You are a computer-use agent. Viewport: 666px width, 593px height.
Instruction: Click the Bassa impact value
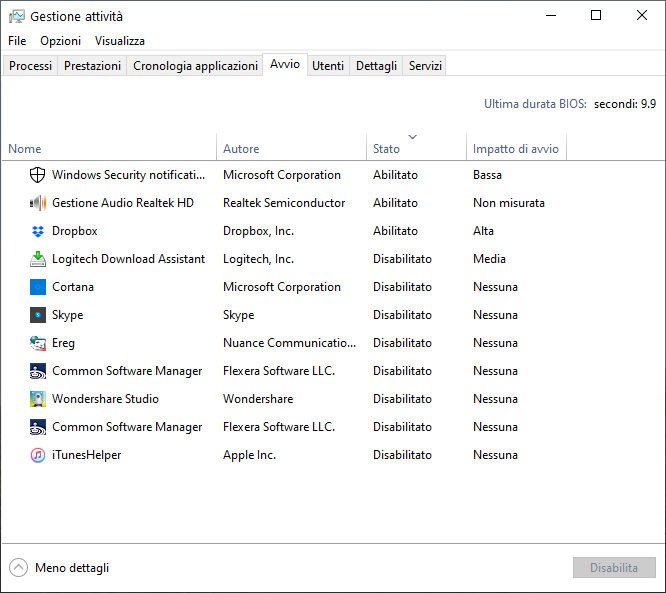tap(487, 175)
